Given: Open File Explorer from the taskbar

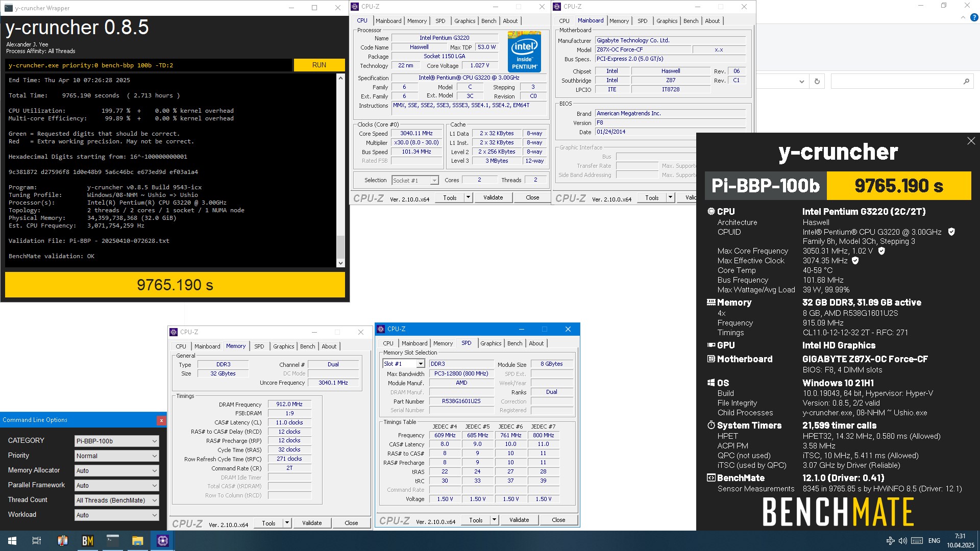Looking at the screenshot, I should click(137, 541).
